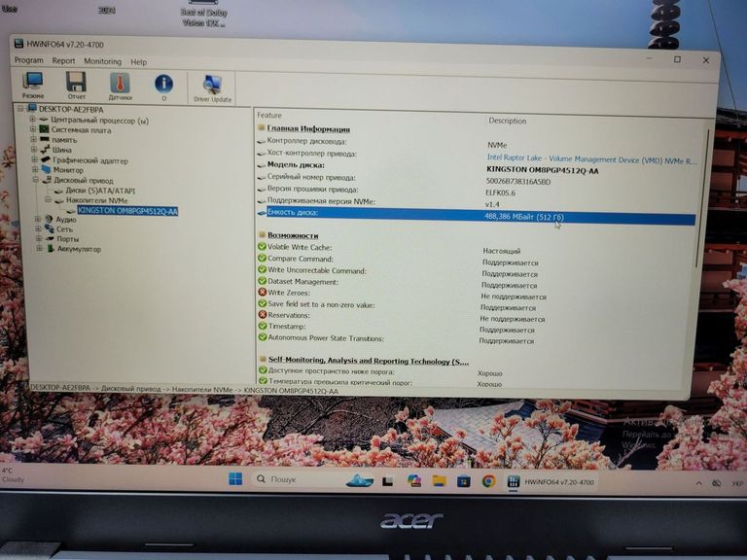Select Сеть in tree
This screenshot has width=747, height=560.
65,229
